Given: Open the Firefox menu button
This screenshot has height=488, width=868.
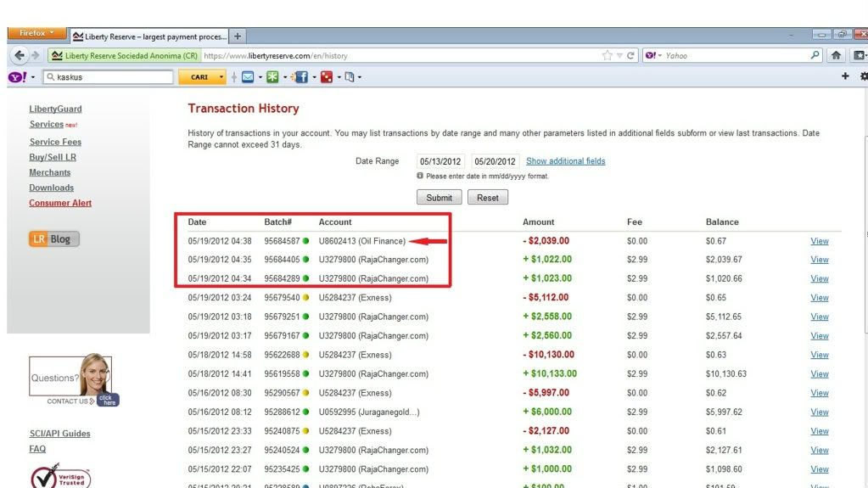Looking at the screenshot, I should click(36, 33).
